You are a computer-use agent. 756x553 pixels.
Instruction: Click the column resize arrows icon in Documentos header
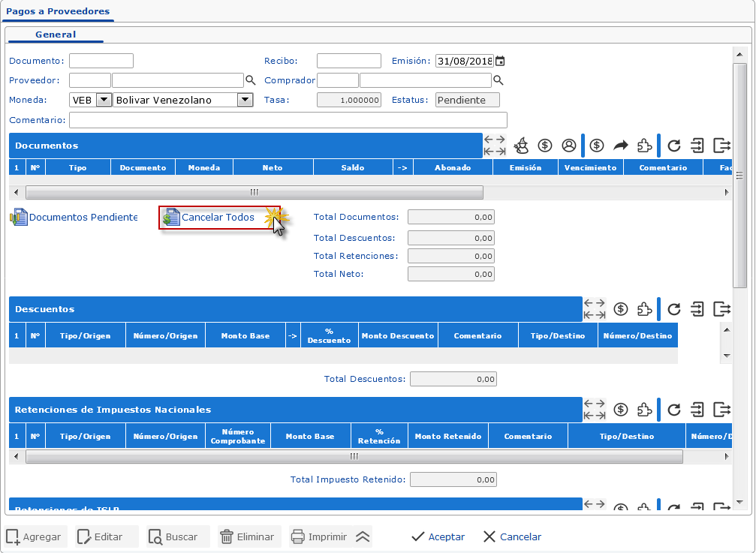click(x=494, y=146)
